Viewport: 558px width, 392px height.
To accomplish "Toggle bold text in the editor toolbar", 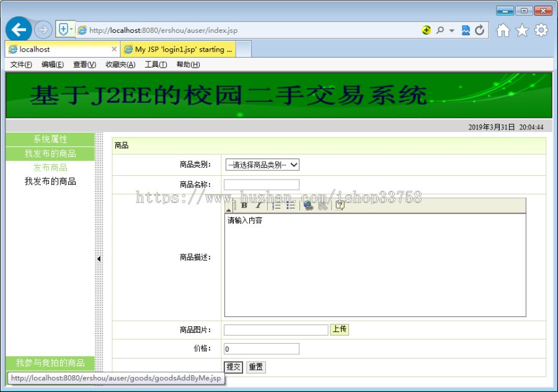I will coord(244,206).
